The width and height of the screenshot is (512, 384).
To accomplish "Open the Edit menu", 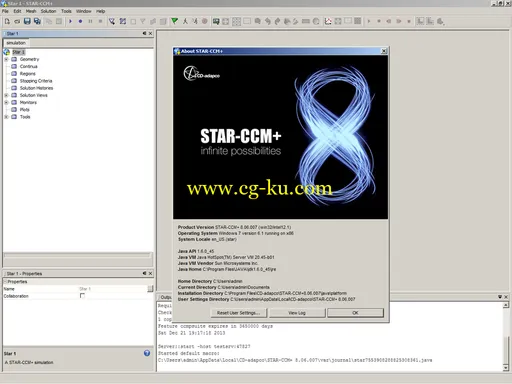I will pos(17,11).
